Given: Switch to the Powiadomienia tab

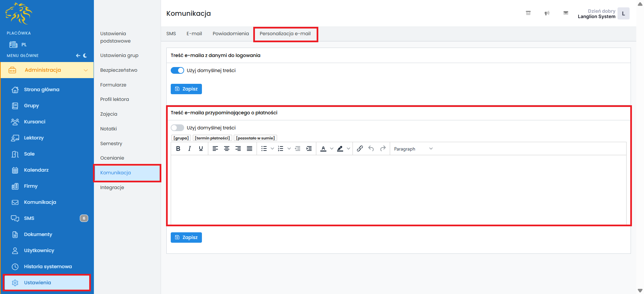Looking at the screenshot, I should (231, 34).
